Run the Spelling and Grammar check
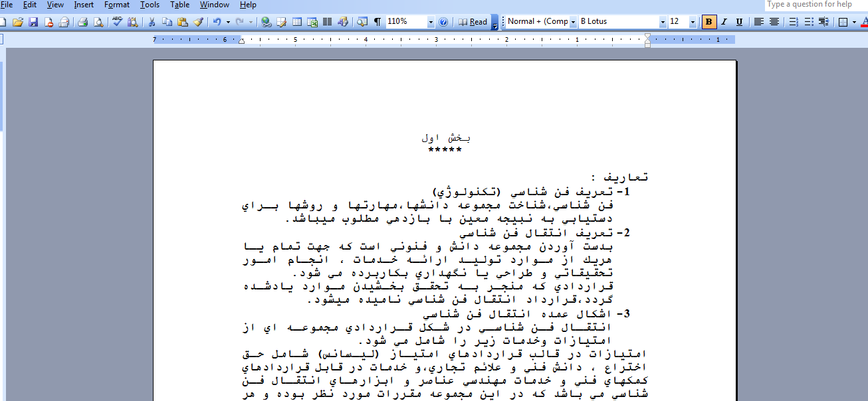 click(x=118, y=22)
